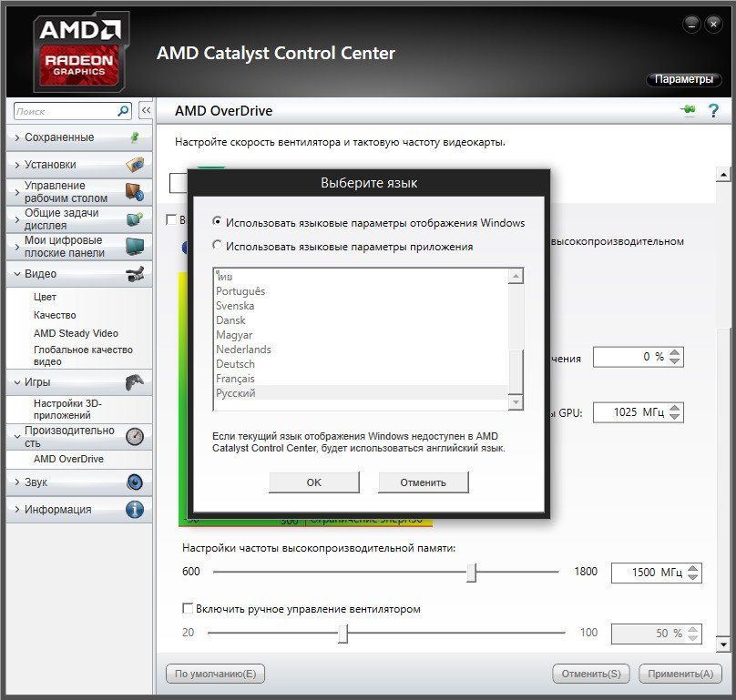
Task: Select application language settings radio button
Action: click(x=217, y=246)
